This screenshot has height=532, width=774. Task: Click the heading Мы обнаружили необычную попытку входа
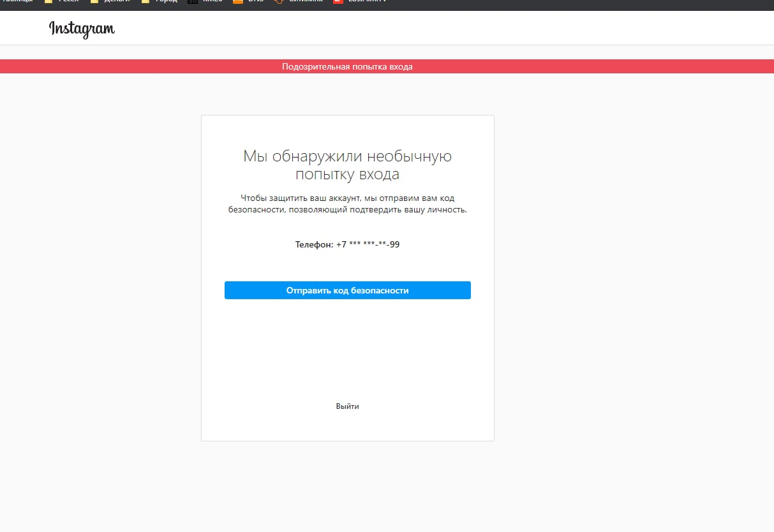pyautogui.click(x=348, y=165)
